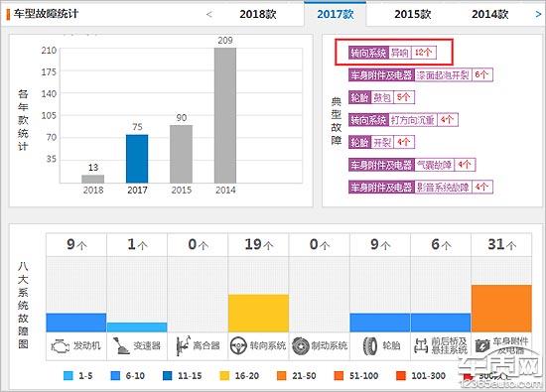This screenshot has width=546, height=392.
Task: Click the 前后桥及悬挂系统 suspension icon
Action: (x=421, y=346)
